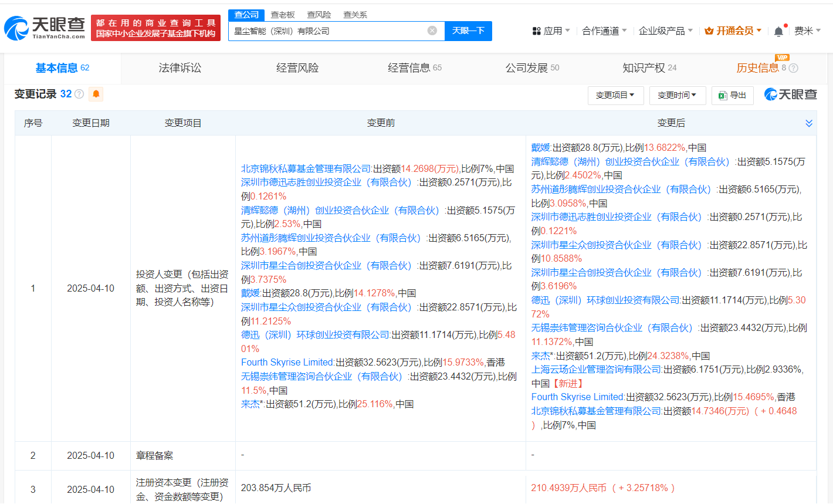Open the Fourth Skyrise Limited link in 变更前
The width and height of the screenshot is (833, 504).
(287, 363)
